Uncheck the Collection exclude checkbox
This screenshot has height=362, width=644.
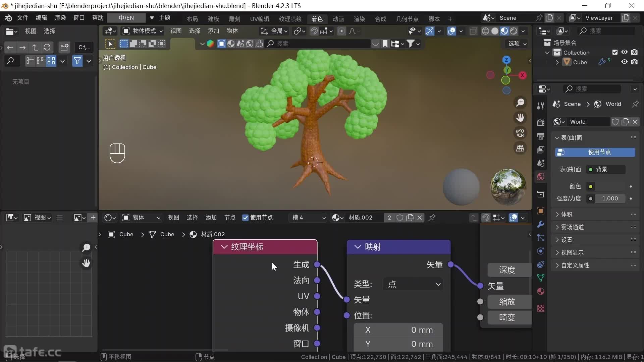(x=615, y=52)
